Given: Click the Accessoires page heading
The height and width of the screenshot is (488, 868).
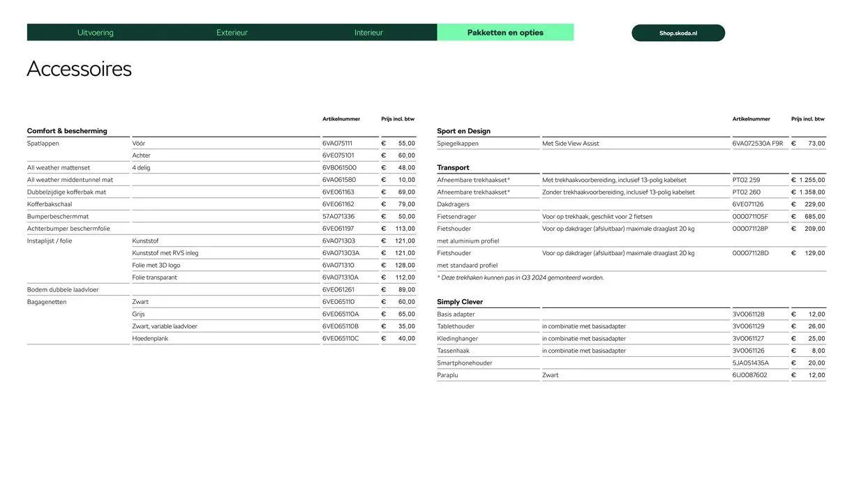Looking at the screenshot, I should pyautogui.click(x=79, y=69).
